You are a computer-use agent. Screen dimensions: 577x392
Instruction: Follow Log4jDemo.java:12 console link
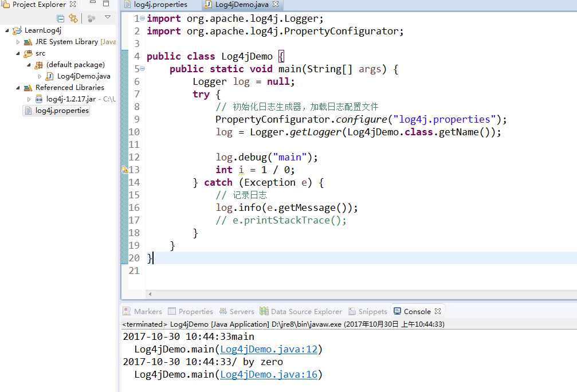269,349
